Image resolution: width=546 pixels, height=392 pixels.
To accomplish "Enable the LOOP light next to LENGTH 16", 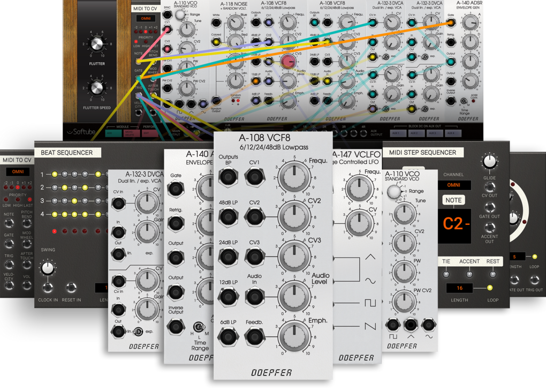I will click(490, 288).
